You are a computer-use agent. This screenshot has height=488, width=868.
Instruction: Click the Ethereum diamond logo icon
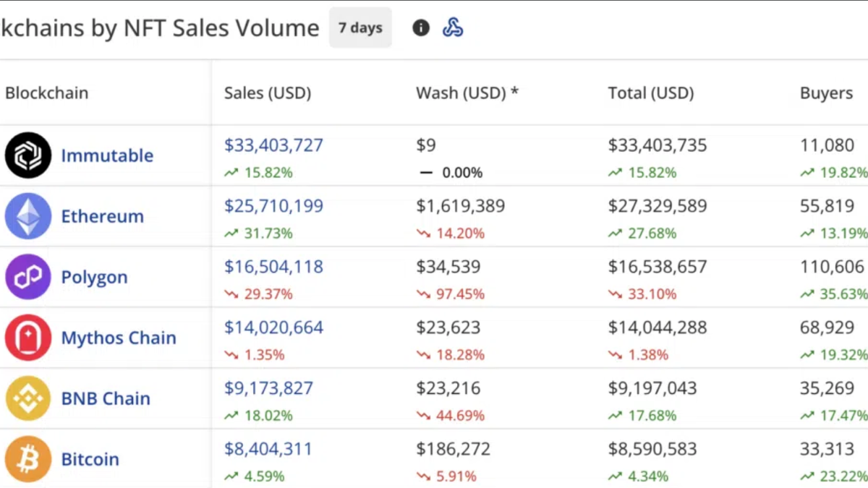click(28, 216)
